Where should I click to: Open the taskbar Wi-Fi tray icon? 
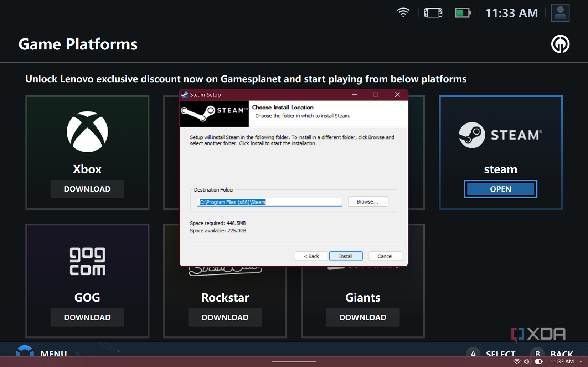[516, 362]
